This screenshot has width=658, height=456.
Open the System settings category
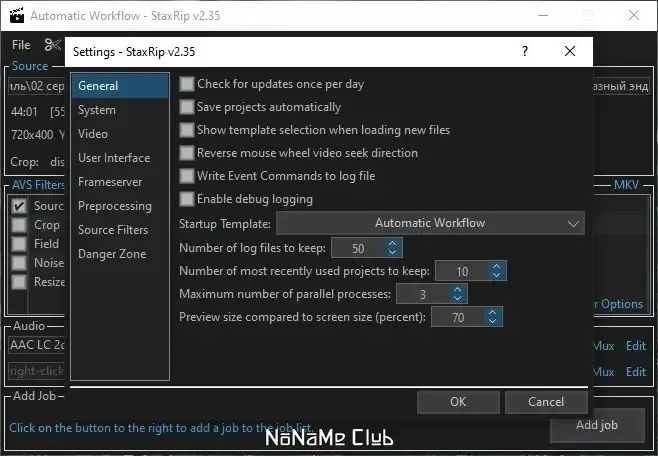click(120, 110)
